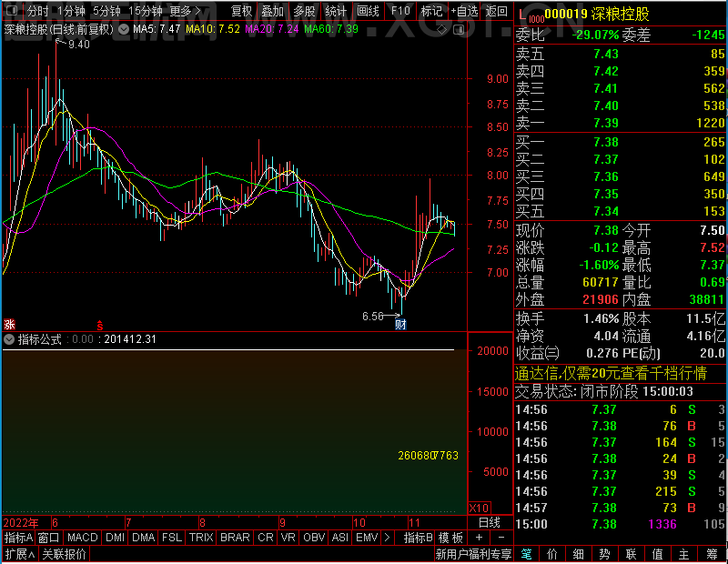Switch to the 1分钟 chart
The image size is (728, 564).
(x=71, y=11)
